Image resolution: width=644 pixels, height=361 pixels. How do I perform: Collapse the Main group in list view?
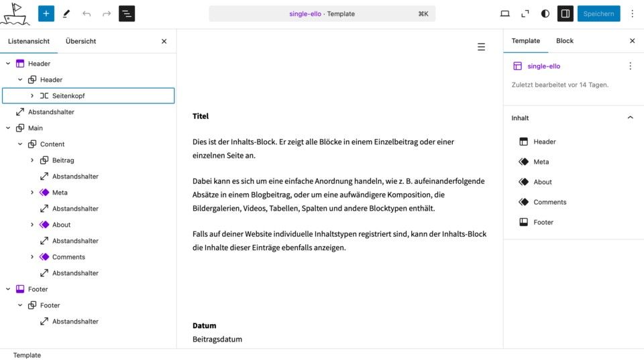[8, 128]
